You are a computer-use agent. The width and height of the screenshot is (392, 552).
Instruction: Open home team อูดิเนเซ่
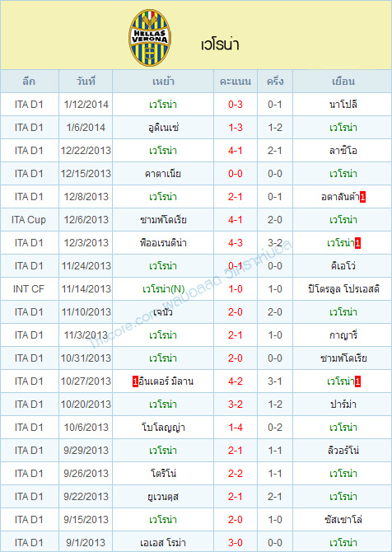(x=163, y=128)
